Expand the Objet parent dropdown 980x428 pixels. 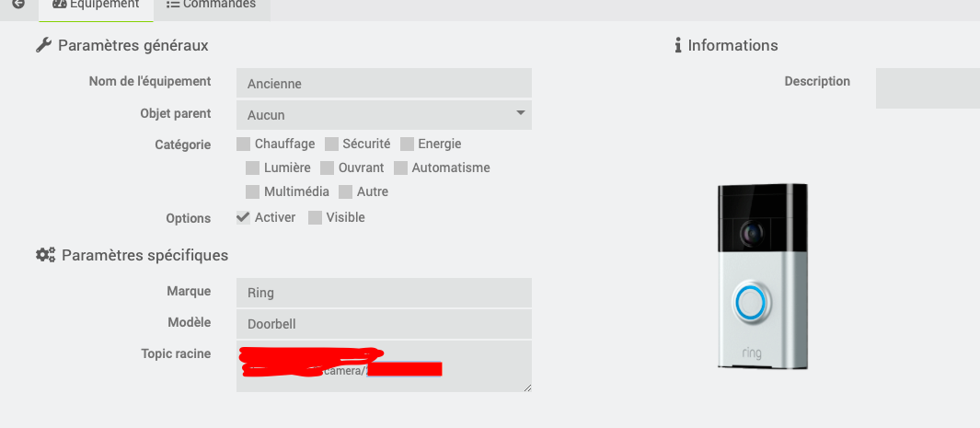(384, 115)
